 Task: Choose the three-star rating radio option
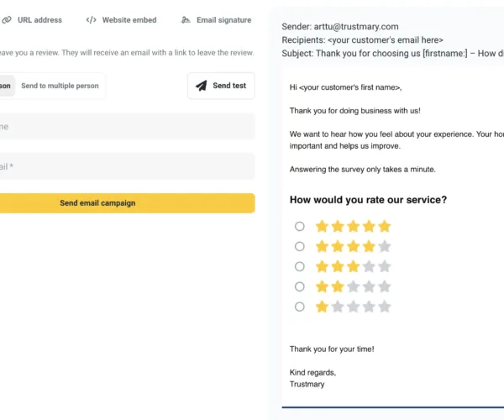pos(300,266)
